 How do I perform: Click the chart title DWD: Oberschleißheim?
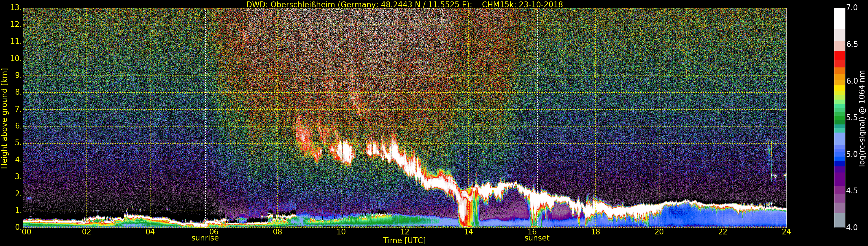[290, 4]
